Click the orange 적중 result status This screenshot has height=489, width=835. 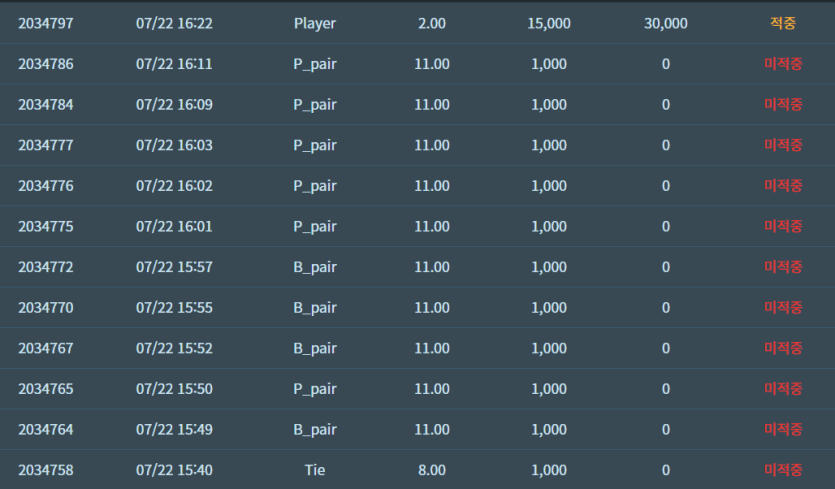tap(783, 23)
